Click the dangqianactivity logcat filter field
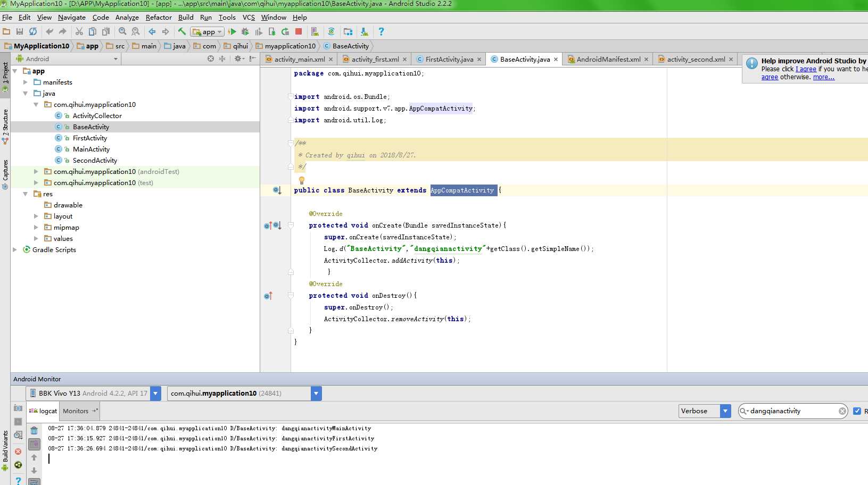Screen dimensions: 868x485 (793, 411)
